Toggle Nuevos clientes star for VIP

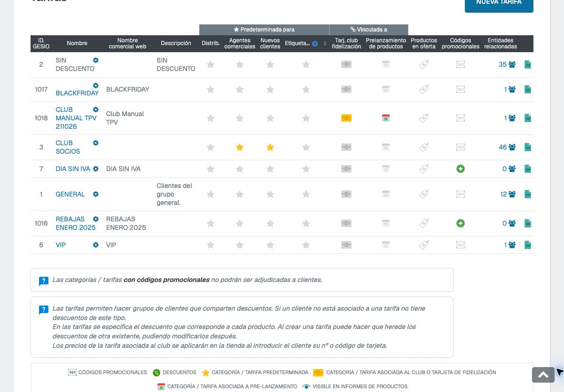point(270,245)
